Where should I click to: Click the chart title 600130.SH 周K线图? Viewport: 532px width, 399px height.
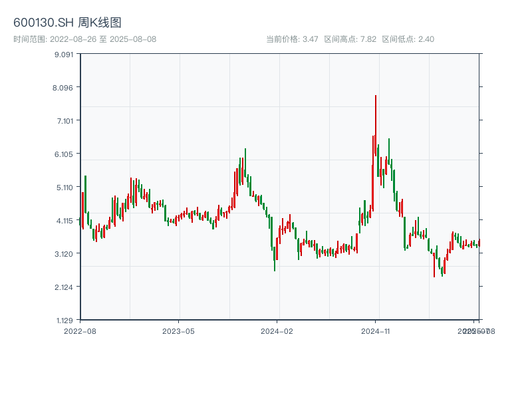(67, 23)
